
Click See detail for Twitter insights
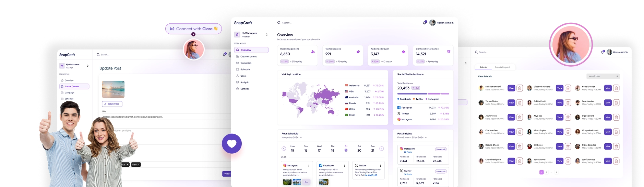pos(441,172)
